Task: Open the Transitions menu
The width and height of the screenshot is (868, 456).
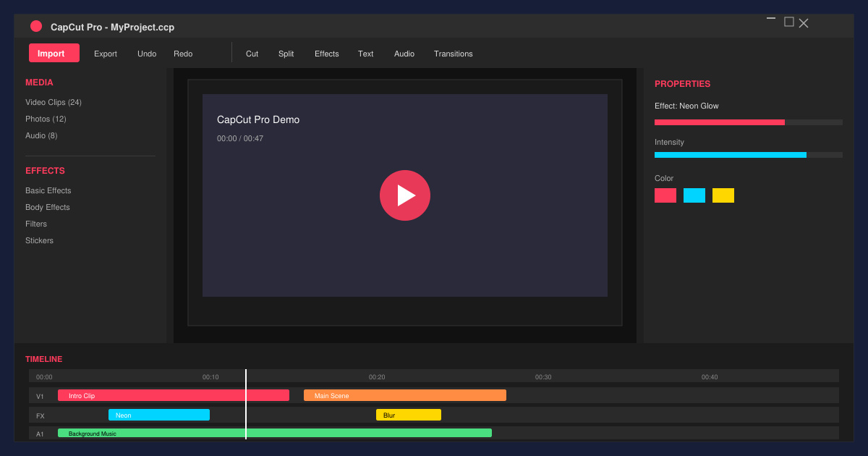Action: pos(454,54)
